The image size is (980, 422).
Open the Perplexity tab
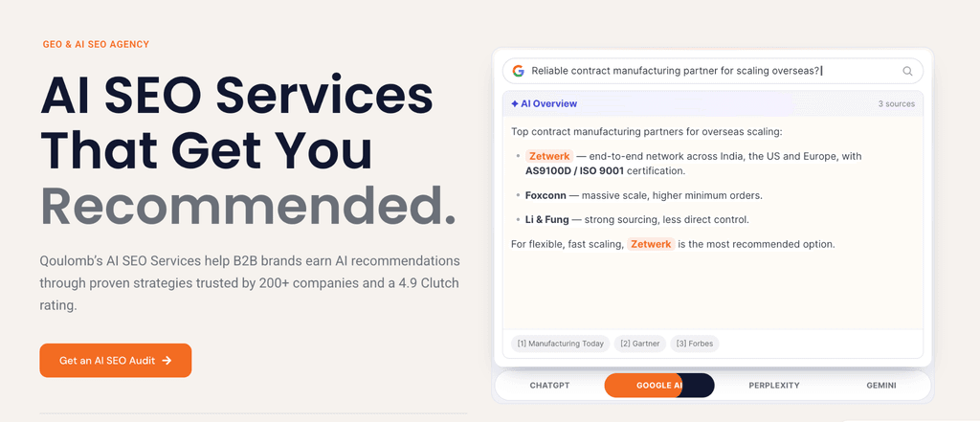coord(773,385)
